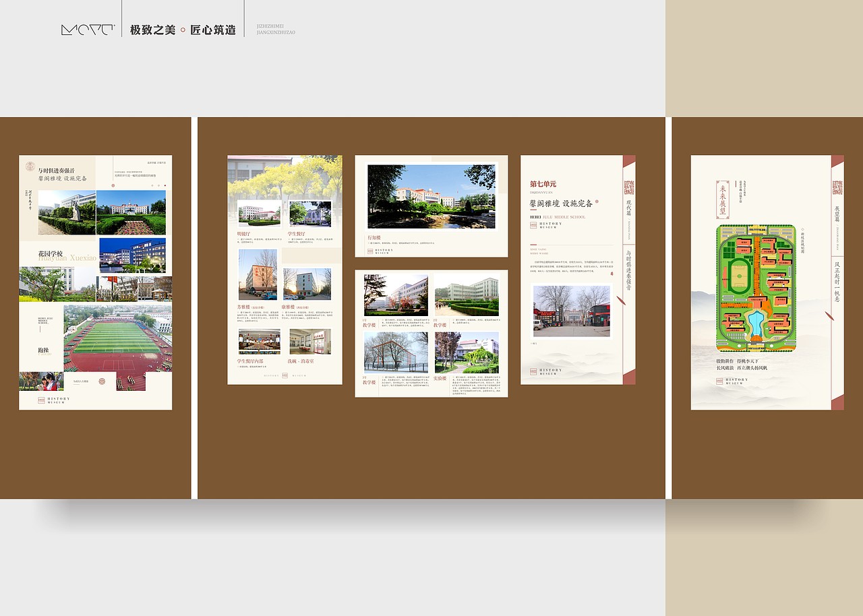Viewport: 863px width, 616px height.
Task: Open the 学生餐厅 exterior photo
Action: coord(310,214)
